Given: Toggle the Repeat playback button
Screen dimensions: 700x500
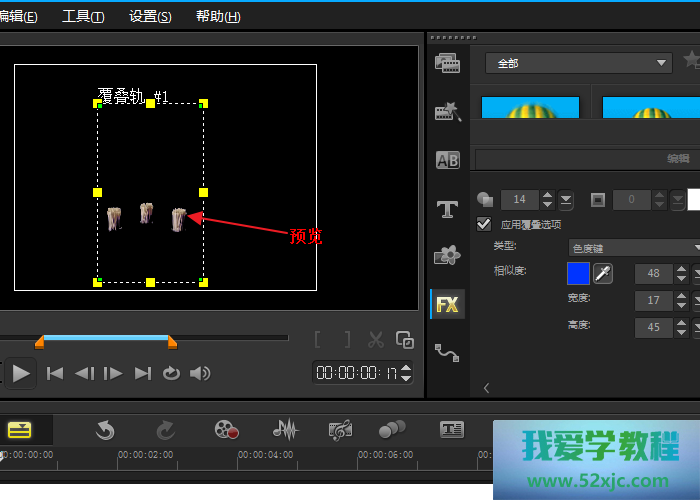Looking at the screenshot, I should click(x=171, y=373).
